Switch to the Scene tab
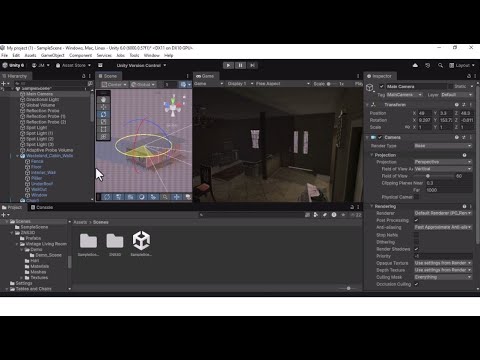 coord(108,76)
